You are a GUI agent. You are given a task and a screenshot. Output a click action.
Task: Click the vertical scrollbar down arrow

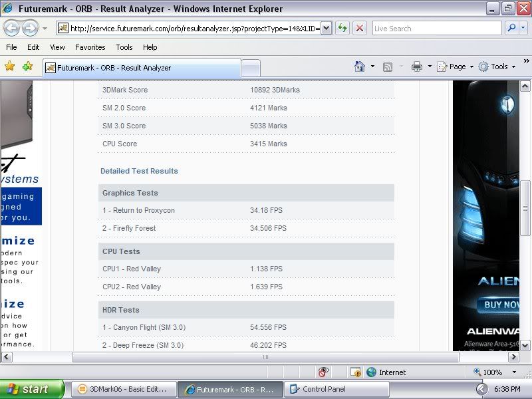tap(525, 345)
